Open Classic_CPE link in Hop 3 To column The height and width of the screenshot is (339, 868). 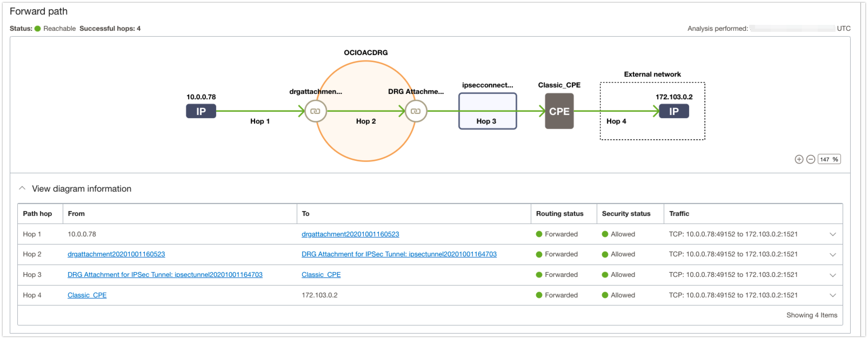(321, 275)
